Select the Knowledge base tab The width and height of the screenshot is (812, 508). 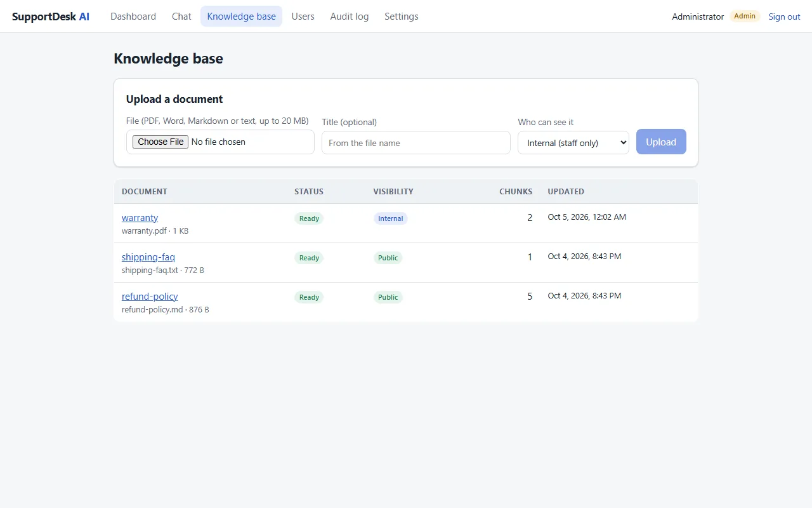(x=241, y=17)
